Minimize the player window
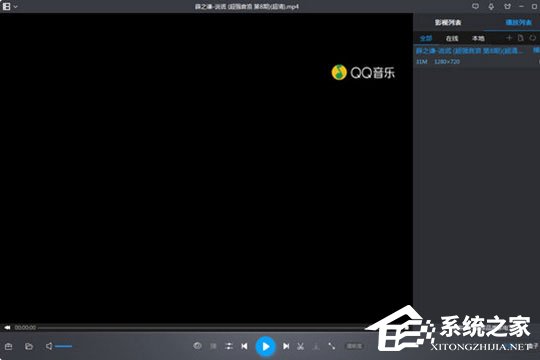540x360 pixels. point(521,6)
